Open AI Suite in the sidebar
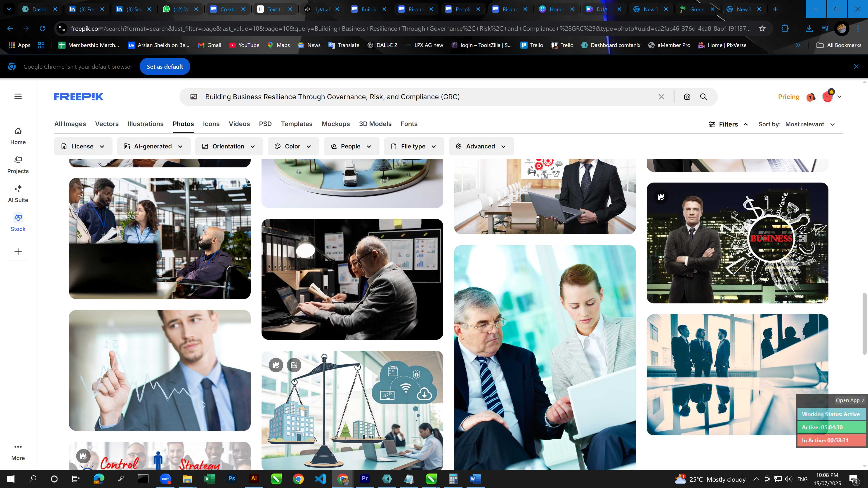This screenshot has width=868, height=488. (18, 194)
